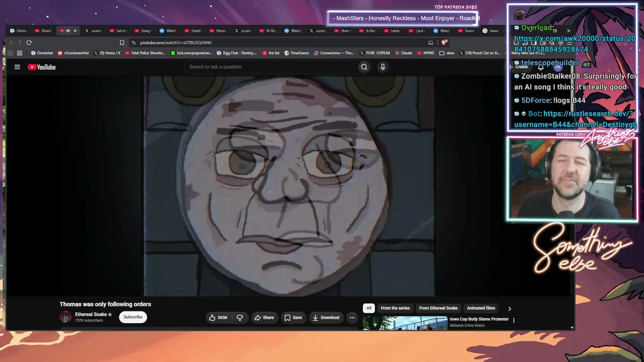Open the TimeGuessr bookmark
The image size is (644, 362).
297,53
